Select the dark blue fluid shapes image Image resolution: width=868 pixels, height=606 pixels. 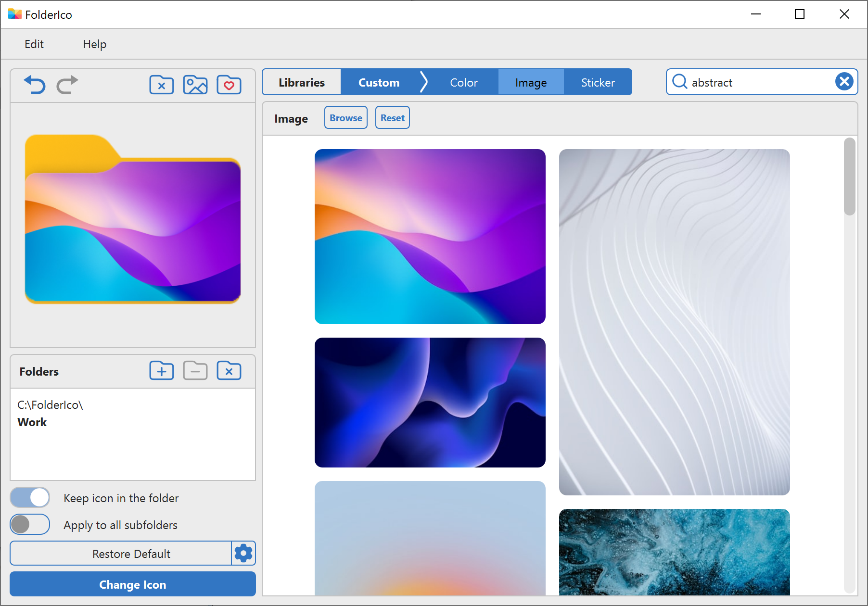click(430, 403)
